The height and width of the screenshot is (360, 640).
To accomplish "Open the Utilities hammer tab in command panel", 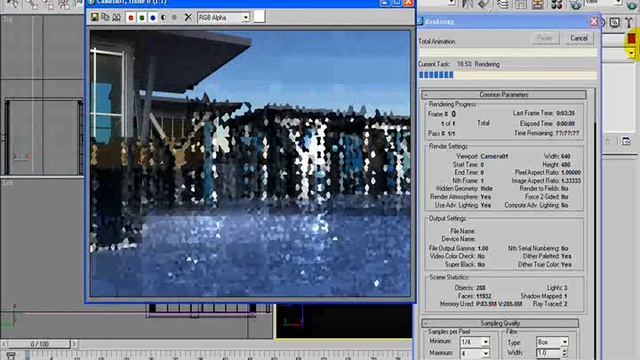I will click(628, 22).
